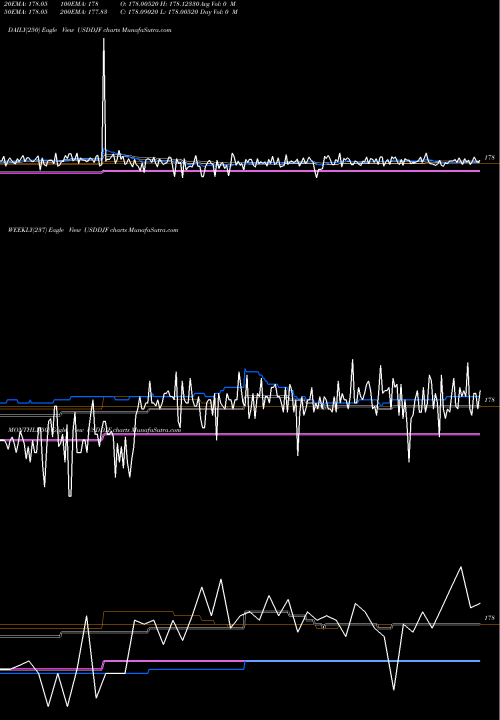Image resolution: width=500 pixels, height=720 pixels.
Task: Click the 178 price label on daily chart
Action: point(489,158)
